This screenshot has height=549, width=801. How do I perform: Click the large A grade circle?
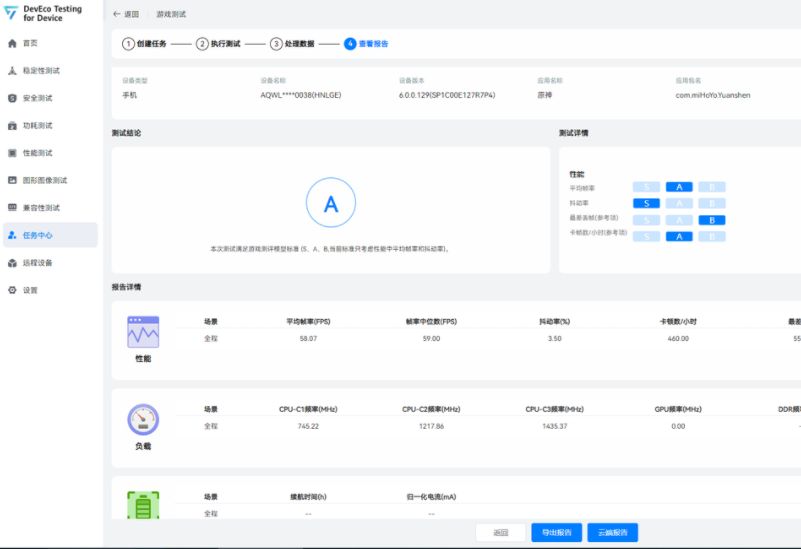331,202
